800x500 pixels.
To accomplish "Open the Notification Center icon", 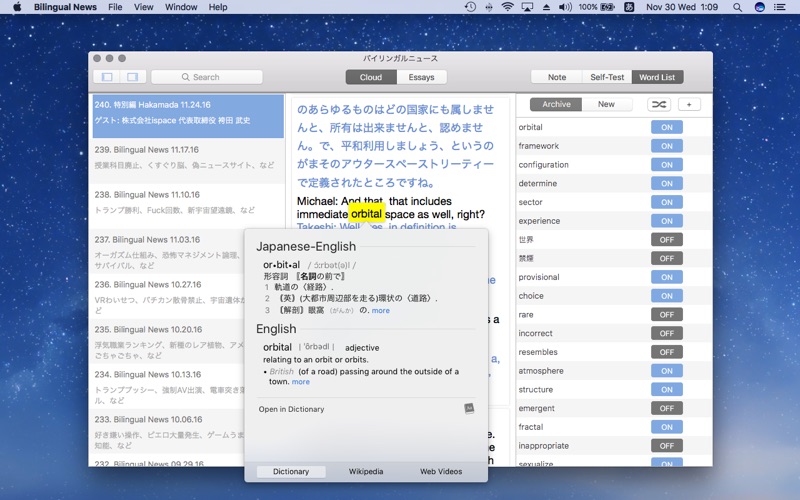I will (x=783, y=7).
